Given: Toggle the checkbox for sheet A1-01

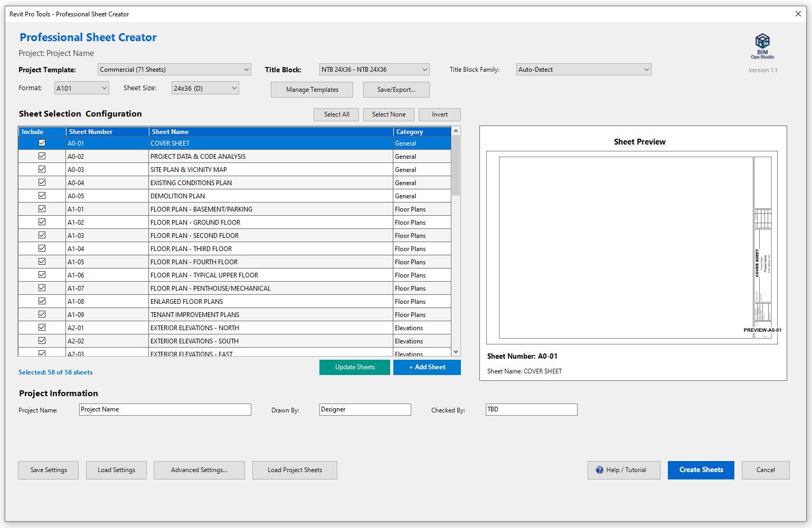Looking at the screenshot, I should (x=42, y=209).
